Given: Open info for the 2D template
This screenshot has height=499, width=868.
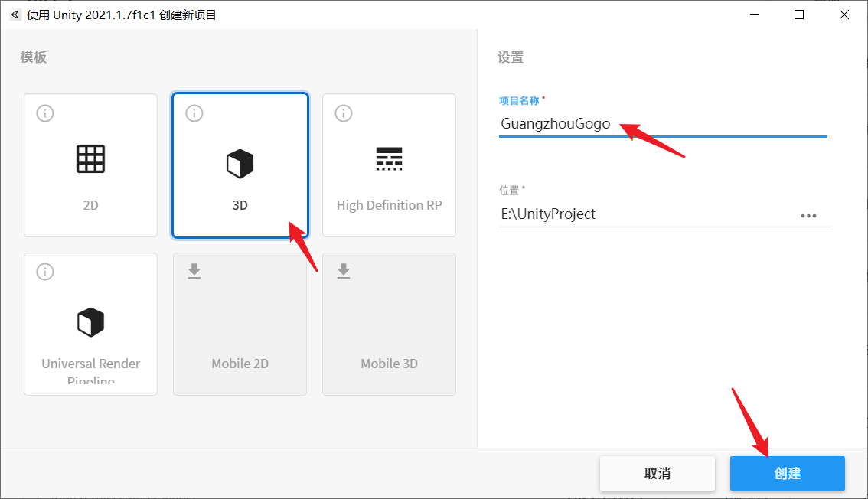Looking at the screenshot, I should (x=45, y=113).
